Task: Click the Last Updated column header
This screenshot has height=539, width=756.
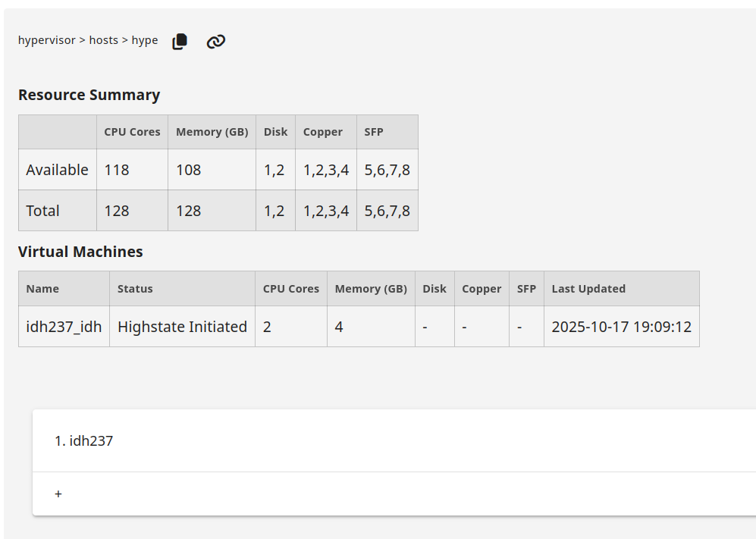Action: [588, 289]
